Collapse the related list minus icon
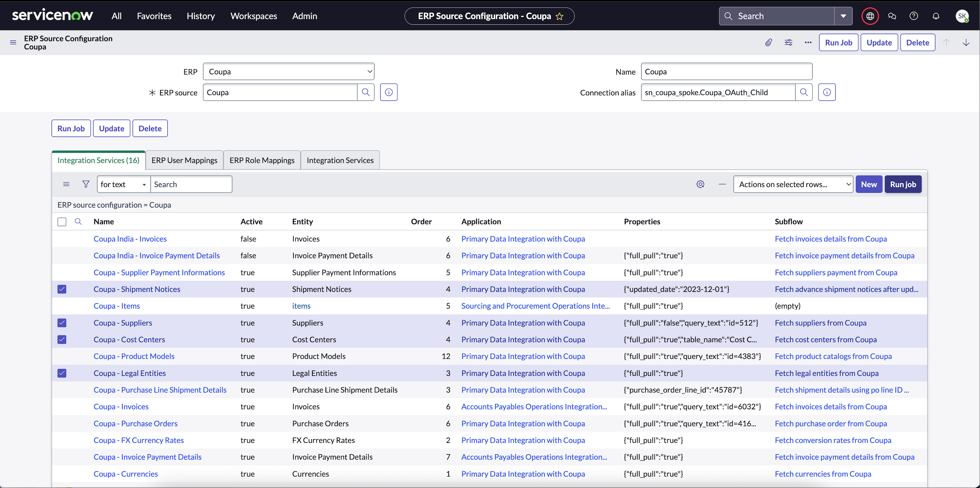This screenshot has width=980, height=488. 722,184
